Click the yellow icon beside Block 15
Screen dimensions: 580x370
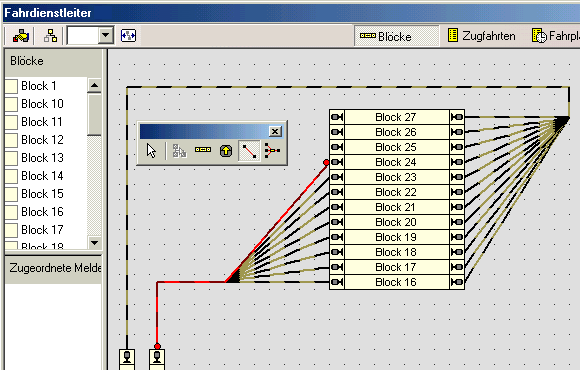point(11,194)
